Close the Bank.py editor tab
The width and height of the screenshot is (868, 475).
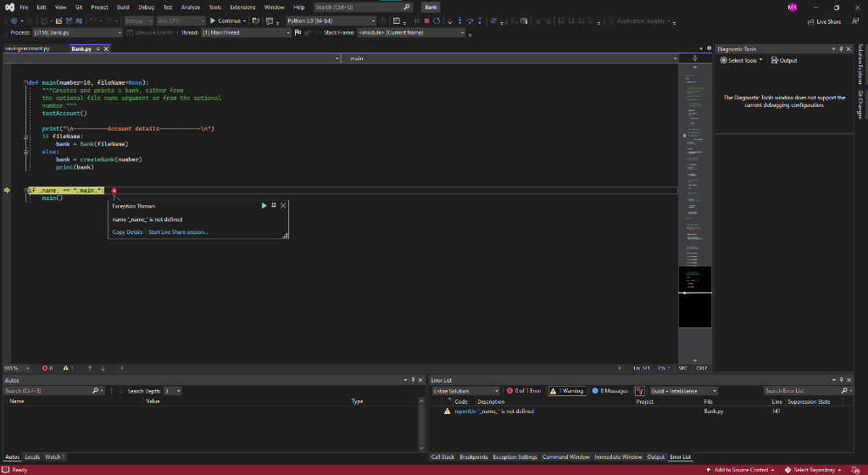pyautogui.click(x=106, y=48)
